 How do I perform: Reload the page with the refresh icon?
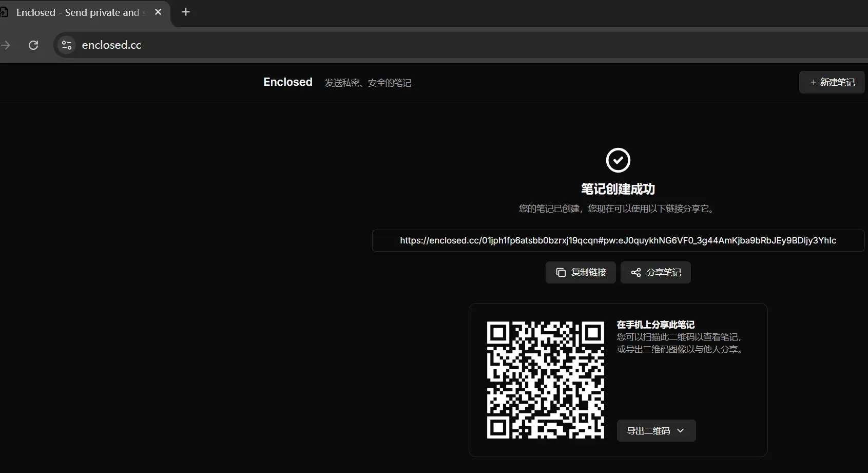(33, 45)
